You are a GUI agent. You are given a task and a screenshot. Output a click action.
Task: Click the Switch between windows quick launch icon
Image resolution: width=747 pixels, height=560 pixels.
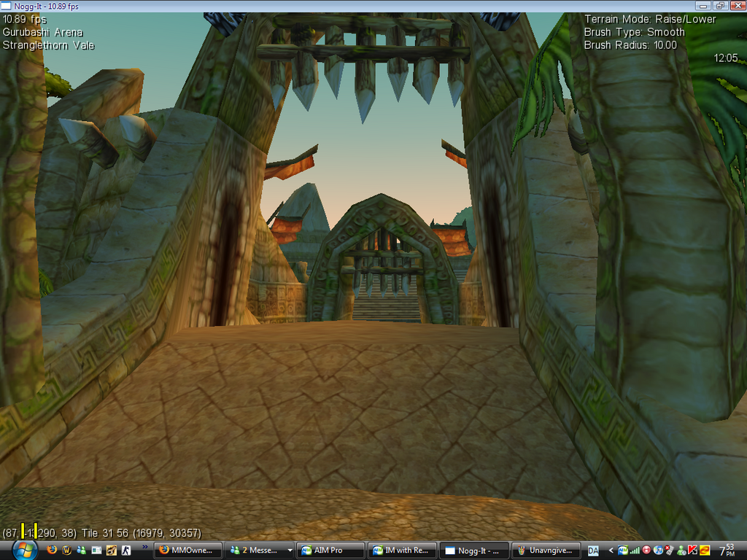click(x=96, y=550)
